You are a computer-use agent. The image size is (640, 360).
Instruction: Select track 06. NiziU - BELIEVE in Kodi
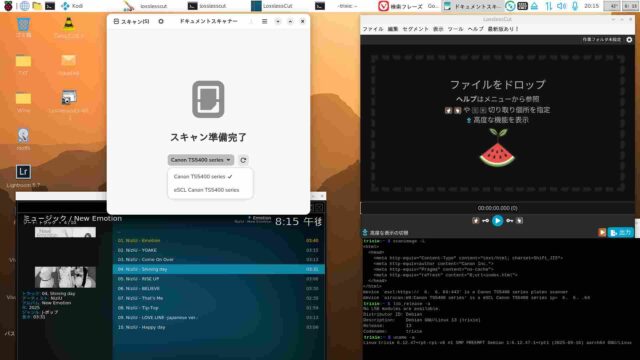(219, 289)
